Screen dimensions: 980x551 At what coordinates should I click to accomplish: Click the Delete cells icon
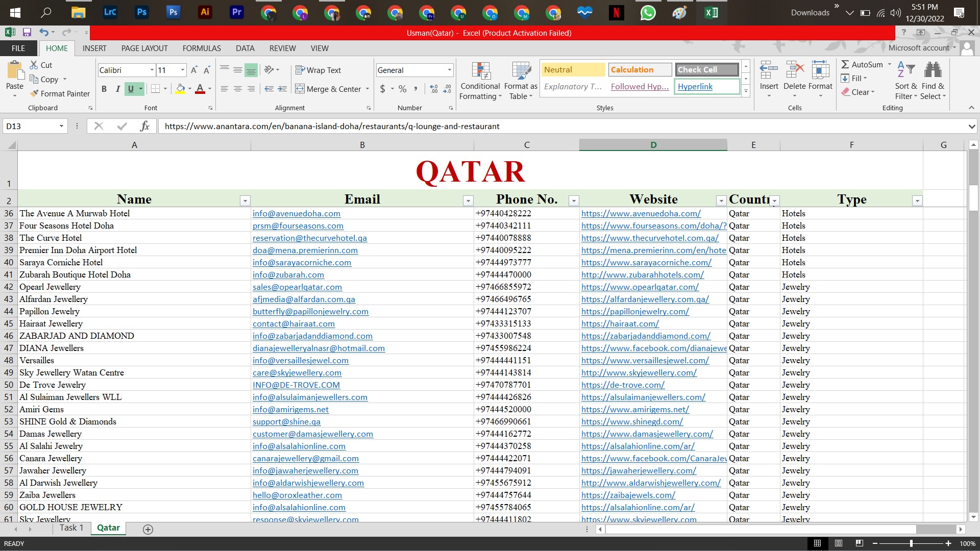pos(795,70)
